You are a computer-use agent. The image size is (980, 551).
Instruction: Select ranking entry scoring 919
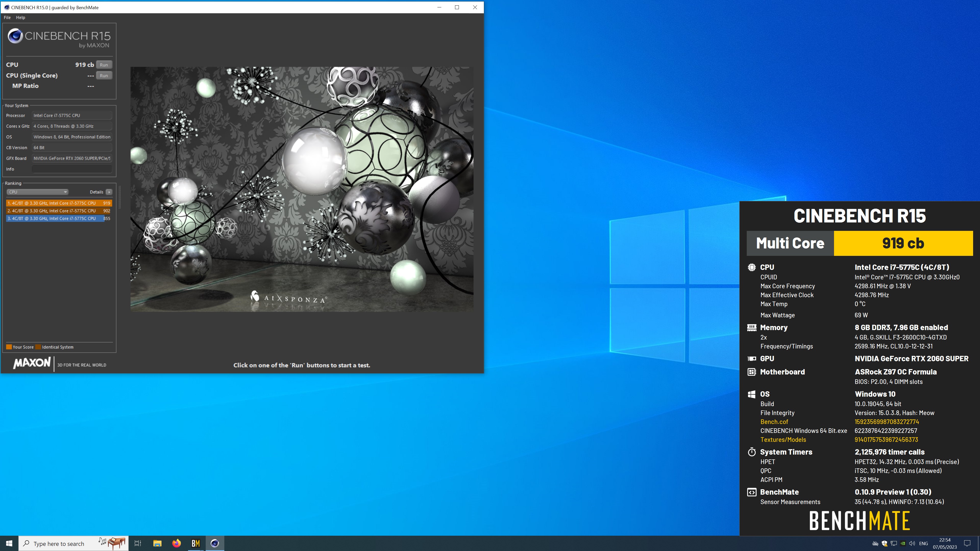click(x=59, y=203)
